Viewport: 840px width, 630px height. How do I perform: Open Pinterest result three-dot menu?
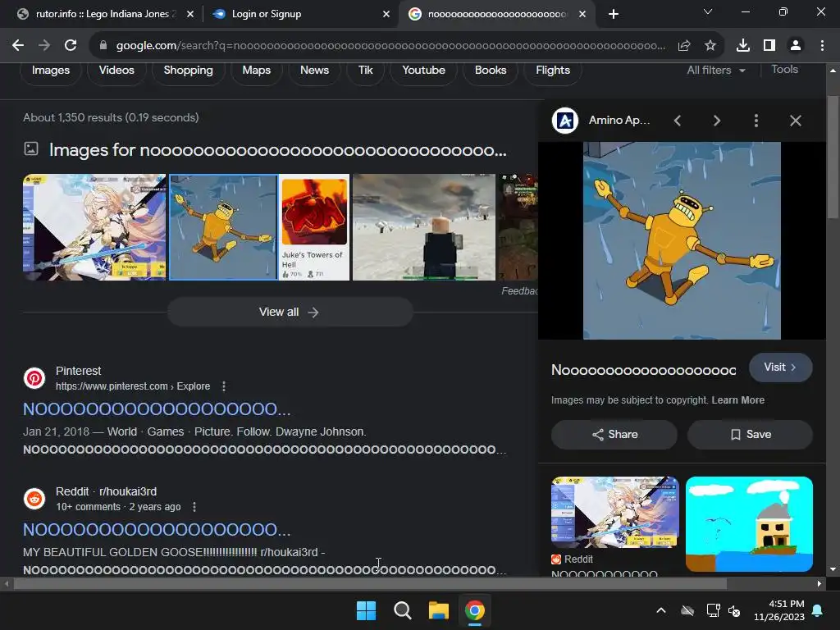tap(224, 386)
